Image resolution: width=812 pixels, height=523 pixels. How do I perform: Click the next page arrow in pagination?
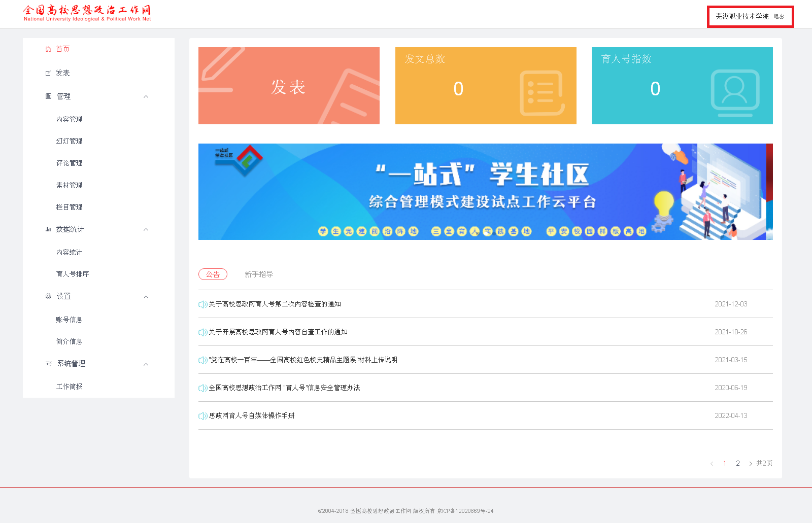click(x=751, y=464)
